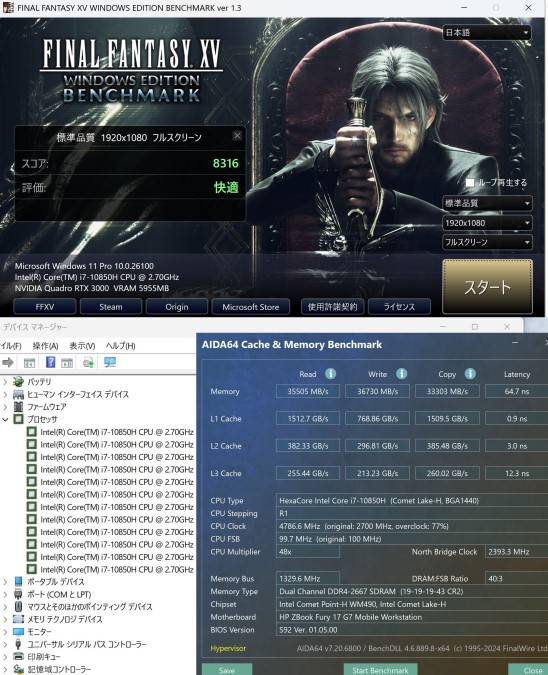The width and height of the screenshot is (548, 675).
Task: Click the L3 Cache Copy 260.02 GB/s value
Action: [447, 473]
